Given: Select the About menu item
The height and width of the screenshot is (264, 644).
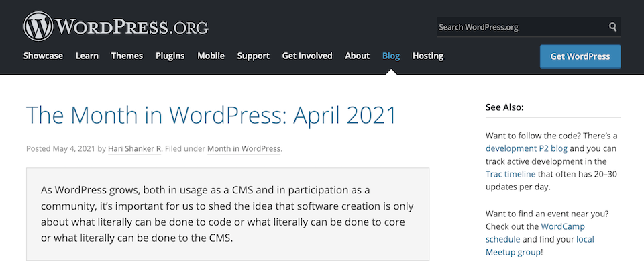Looking at the screenshot, I should [358, 56].
